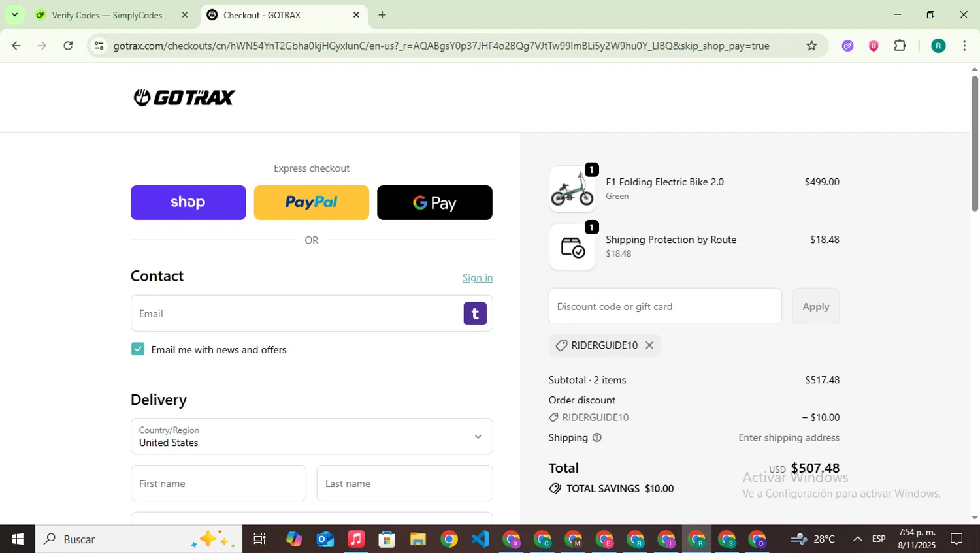Open the Tab search chevron in Chrome

(14, 14)
